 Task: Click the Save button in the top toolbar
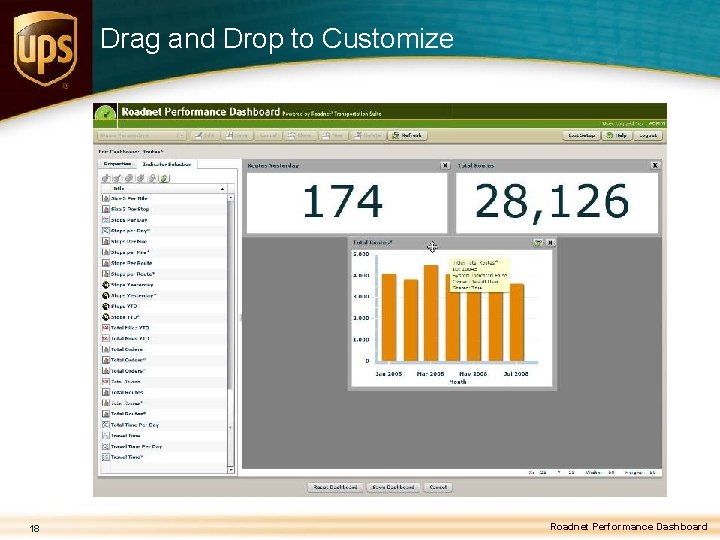click(236, 135)
